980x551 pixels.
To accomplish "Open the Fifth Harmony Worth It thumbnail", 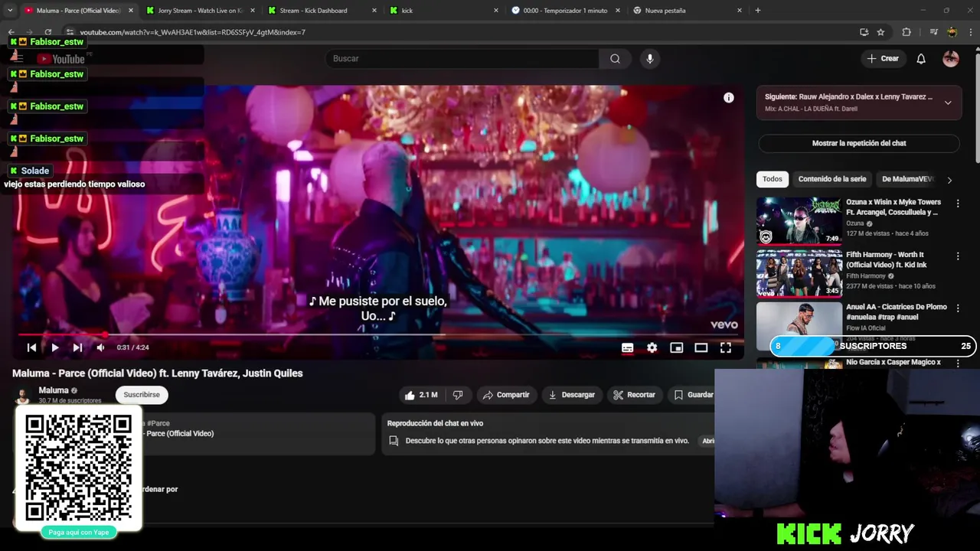I will coord(799,272).
